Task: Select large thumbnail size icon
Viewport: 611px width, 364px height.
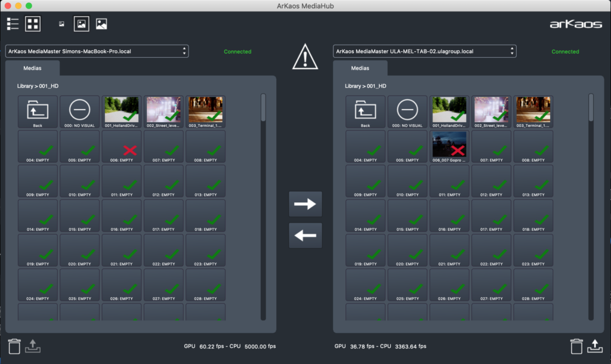Action: click(x=101, y=24)
